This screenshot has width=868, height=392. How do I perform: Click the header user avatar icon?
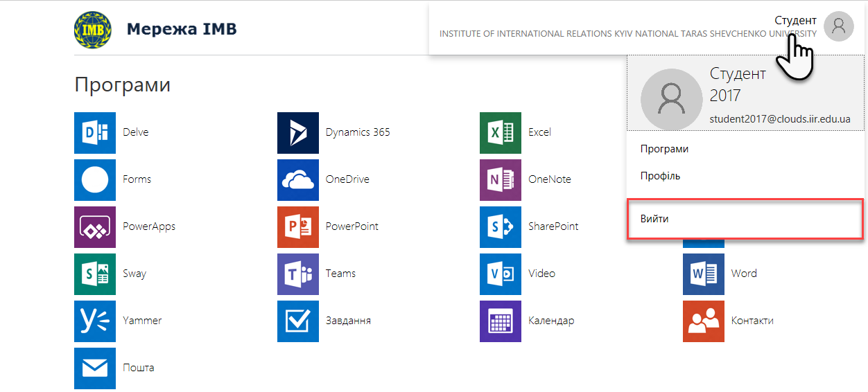(839, 26)
